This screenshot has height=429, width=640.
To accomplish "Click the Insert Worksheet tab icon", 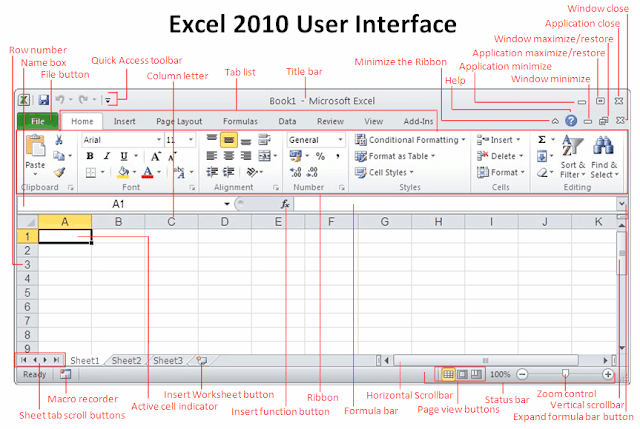I will 202,360.
